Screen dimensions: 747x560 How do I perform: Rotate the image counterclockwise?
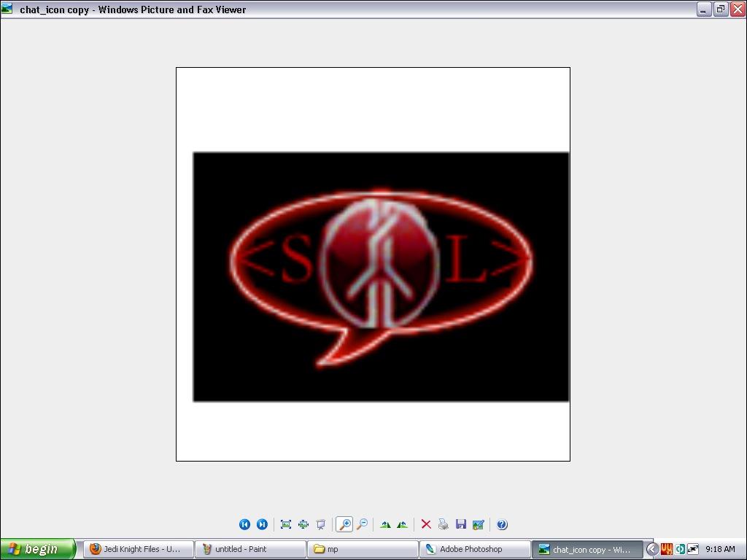[x=402, y=524]
